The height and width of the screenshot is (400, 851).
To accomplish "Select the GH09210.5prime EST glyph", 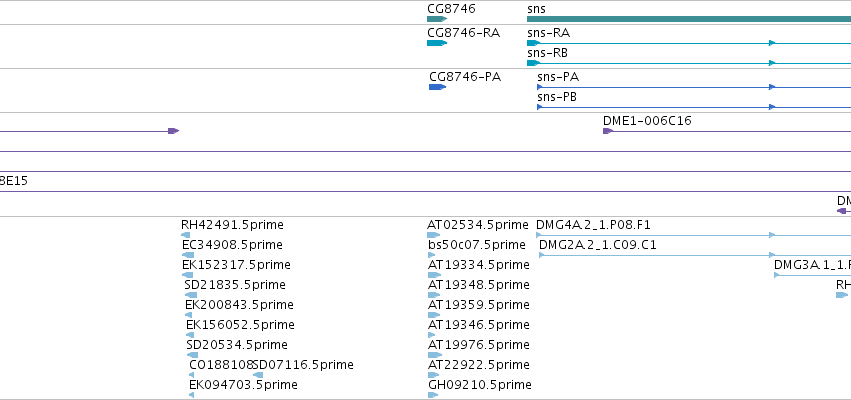I will point(433,395).
